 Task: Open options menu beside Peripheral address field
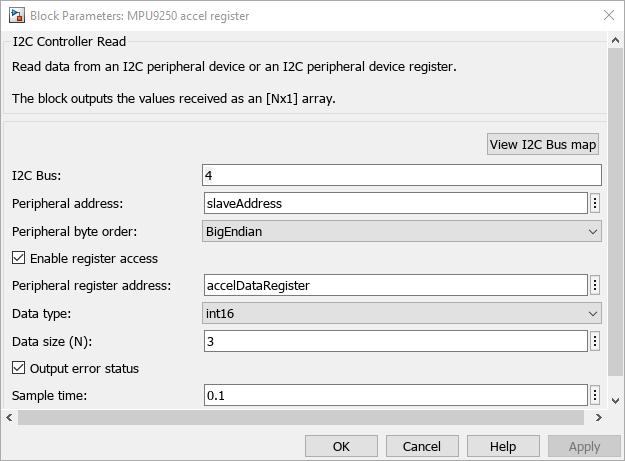point(595,203)
